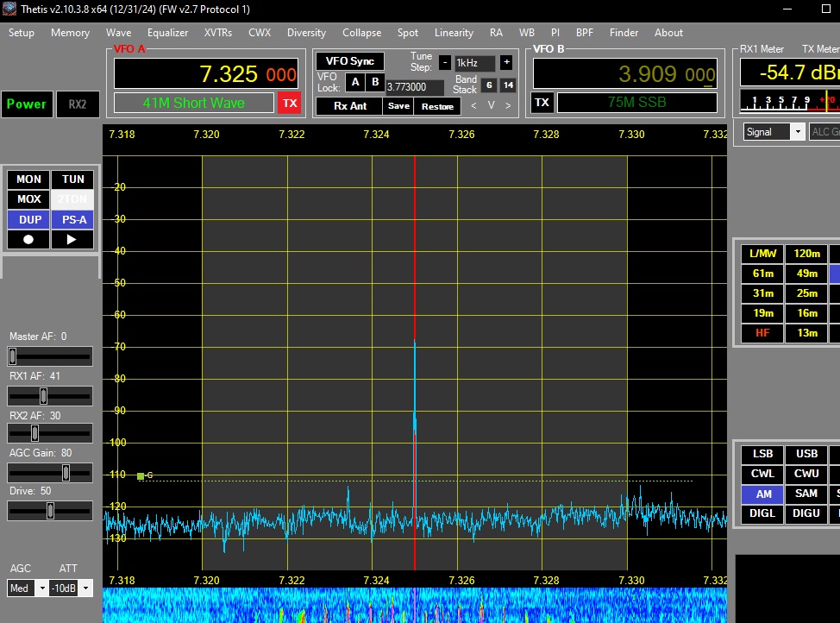Lock VFO A with A button
840x623 pixels.
tap(355, 82)
